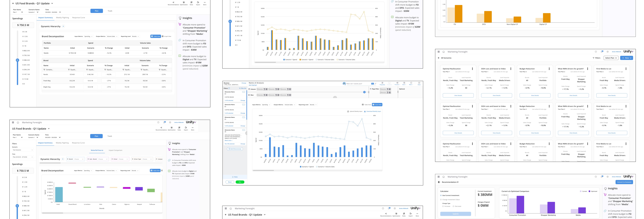Switch to the Impact Comparison tab
Screen dimensions: 644x219
point(115,150)
